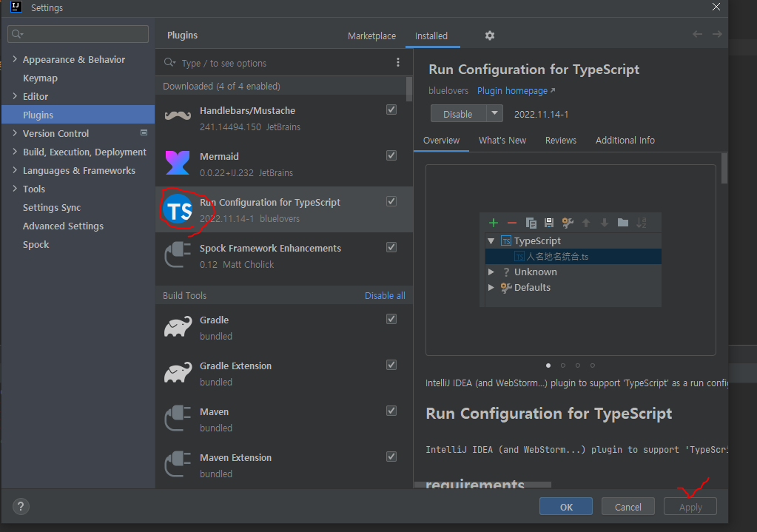Disable the Maven Extension checkbox

pos(391,457)
